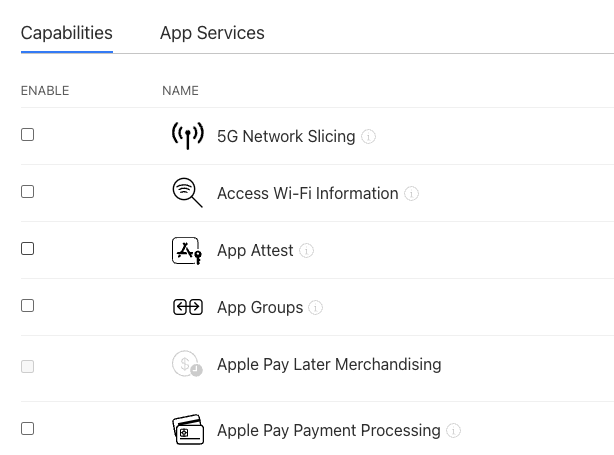The width and height of the screenshot is (614, 455).
Task: Click the ENABLE column header
Action: [x=45, y=91]
